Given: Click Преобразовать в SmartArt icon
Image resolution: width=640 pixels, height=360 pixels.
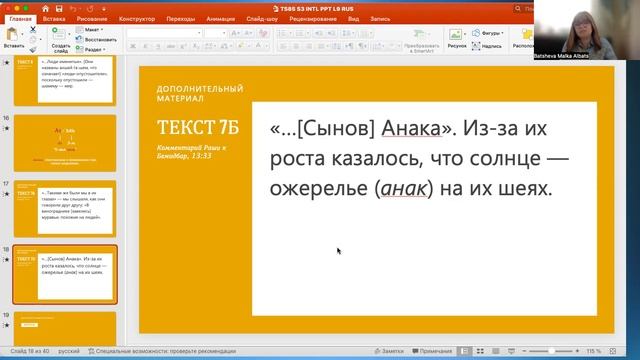Looking at the screenshot, I should pos(419,34).
